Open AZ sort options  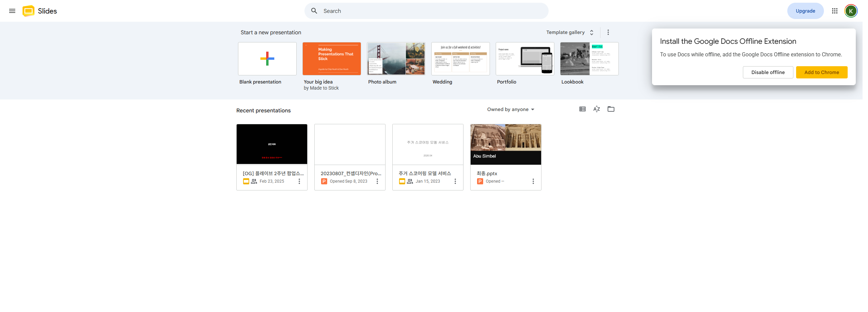pos(597,109)
